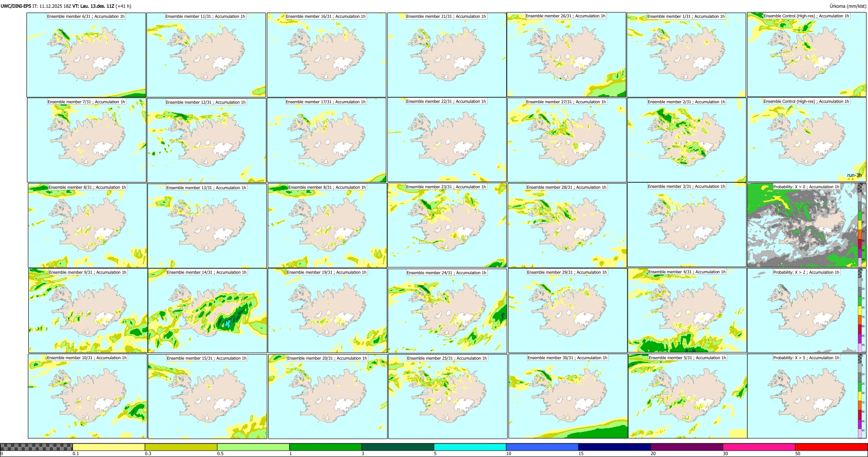Open the Ensemble member 13/31 map
The image size is (868, 457).
(207, 226)
